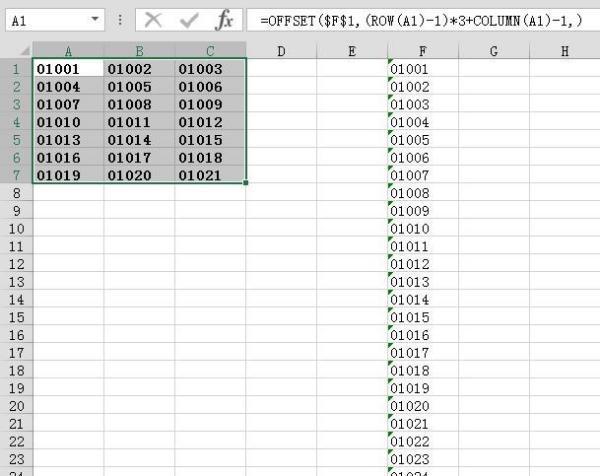Select column A header
The height and width of the screenshot is (476, 600).
(68, 50)
